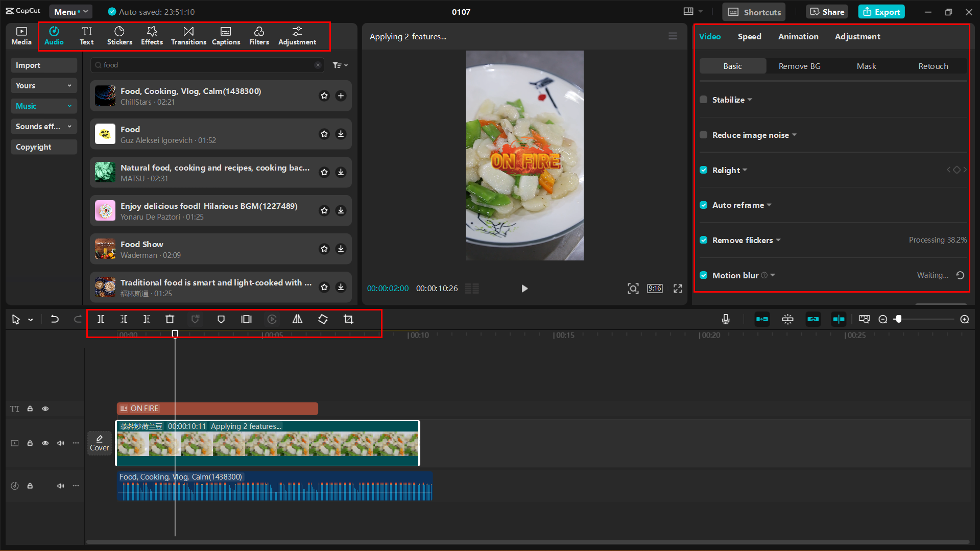Image resolution: width=980 pixels, height=551 pixels.
Task: Click the Mirror flip icon in the timeline toolbar
Action: pos(297,319)
